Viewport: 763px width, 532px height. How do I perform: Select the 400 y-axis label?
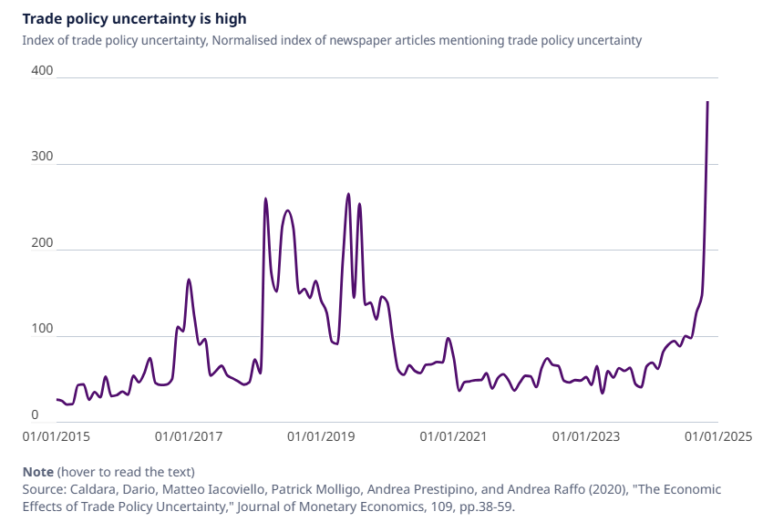[44, 71]
